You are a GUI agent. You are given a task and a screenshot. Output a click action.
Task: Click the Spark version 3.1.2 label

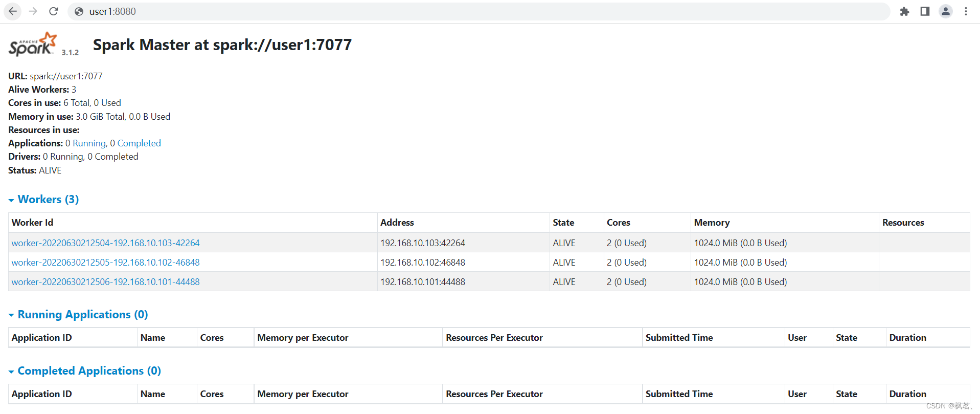pos(70,52)
